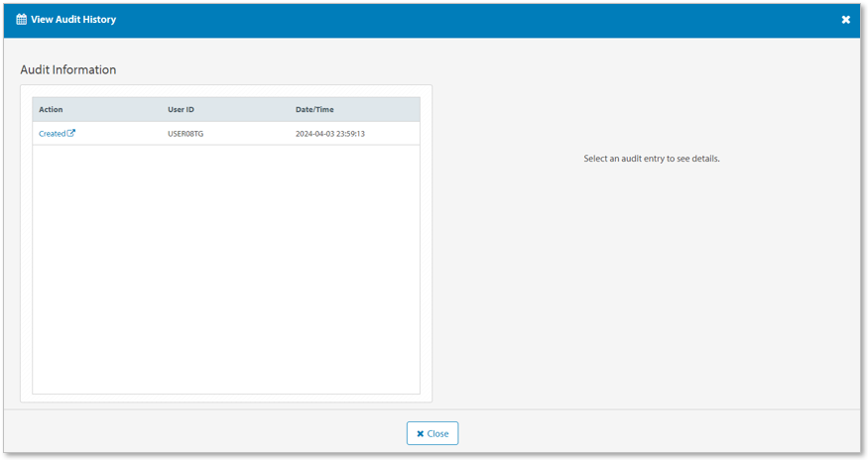
Task: Click the View Audit History title text
Action: coord(73,20)
